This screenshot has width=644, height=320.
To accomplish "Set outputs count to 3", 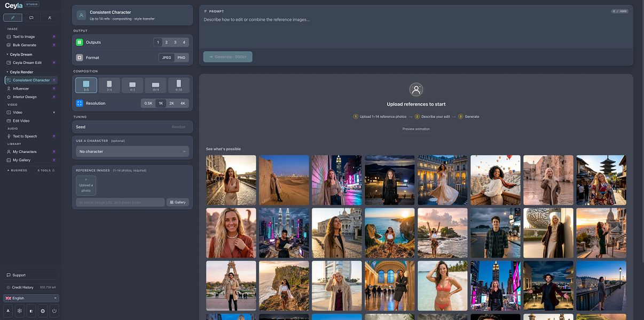I will pos(175,42).
